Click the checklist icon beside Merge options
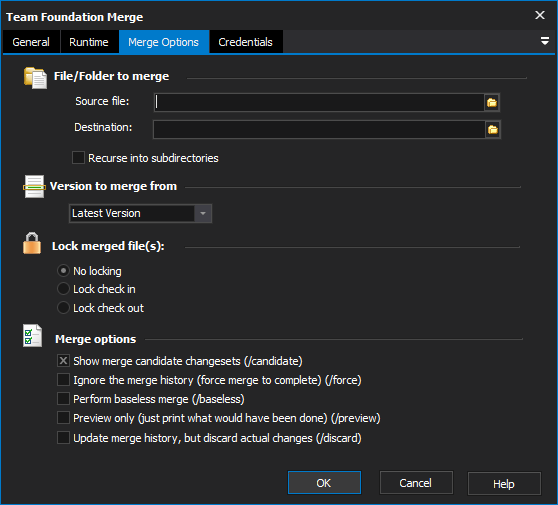Viewport: 558px width, 505px height. 32,336
